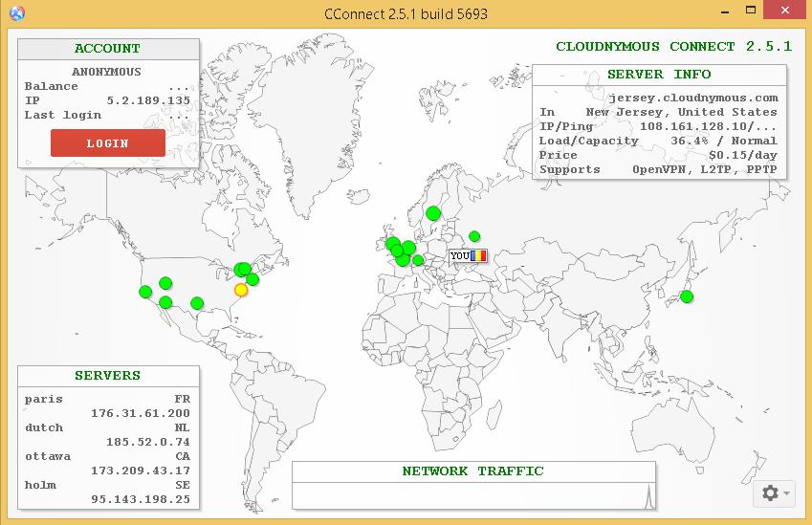Select the US west coast server dot
This screenshot has width=812, height=525.
[x=145, y=292]
